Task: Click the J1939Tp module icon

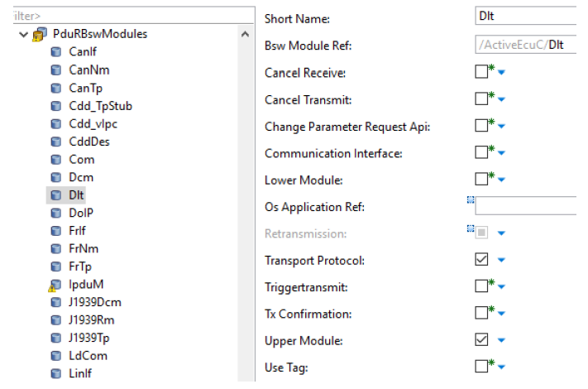Action: click(x=56, y=338)
